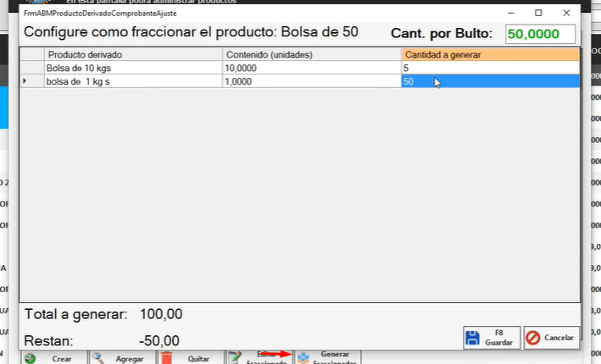The width and height of the screenshot is (601, 364).
Task: Click the red Quitar trash icon
Action: (x=167, y=358)
